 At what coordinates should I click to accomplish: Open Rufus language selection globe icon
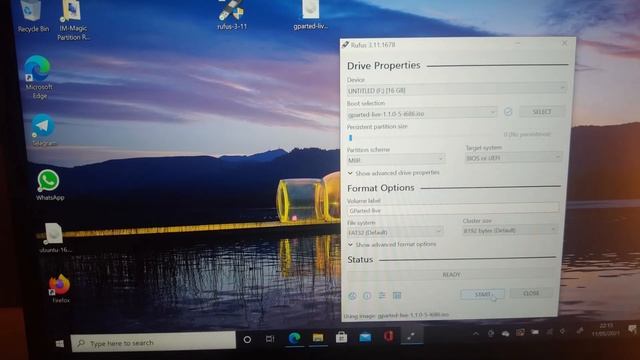[352, 296]
